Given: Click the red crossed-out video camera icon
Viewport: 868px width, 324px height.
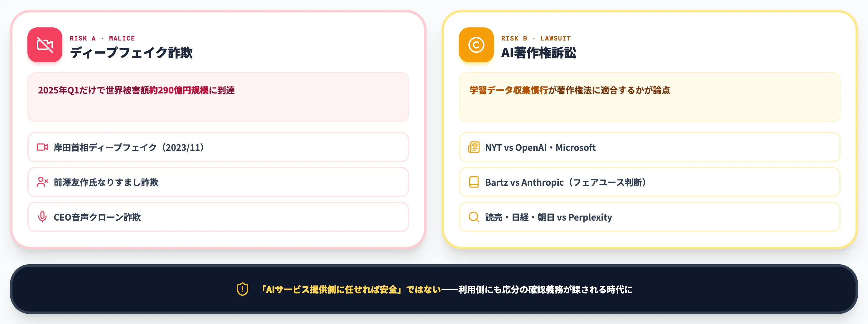Looking at the screenshot, I should (45, 45).
